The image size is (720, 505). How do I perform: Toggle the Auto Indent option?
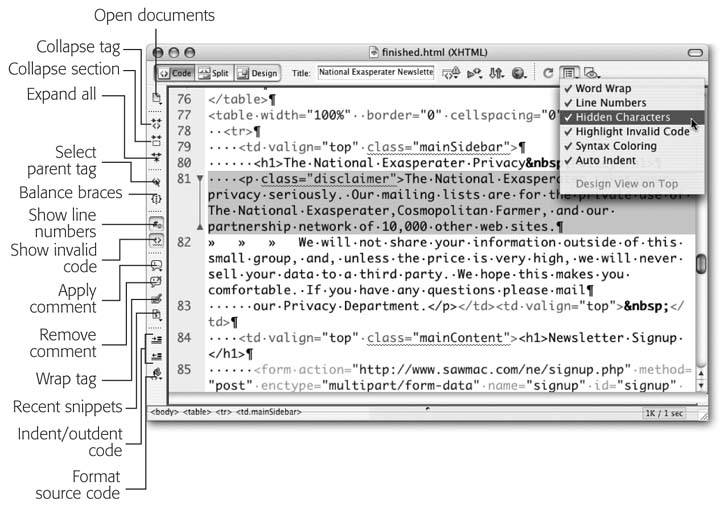(x=632, y=161)
